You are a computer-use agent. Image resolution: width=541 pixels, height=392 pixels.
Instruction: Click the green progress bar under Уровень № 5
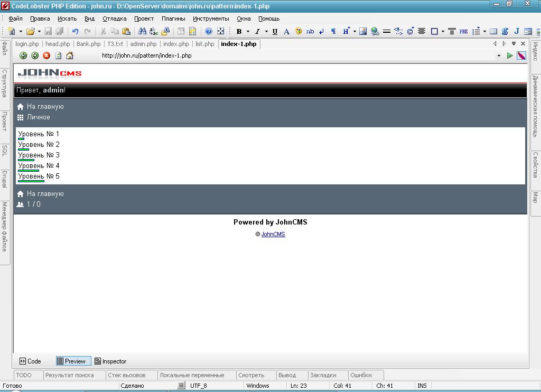[31, 181]
